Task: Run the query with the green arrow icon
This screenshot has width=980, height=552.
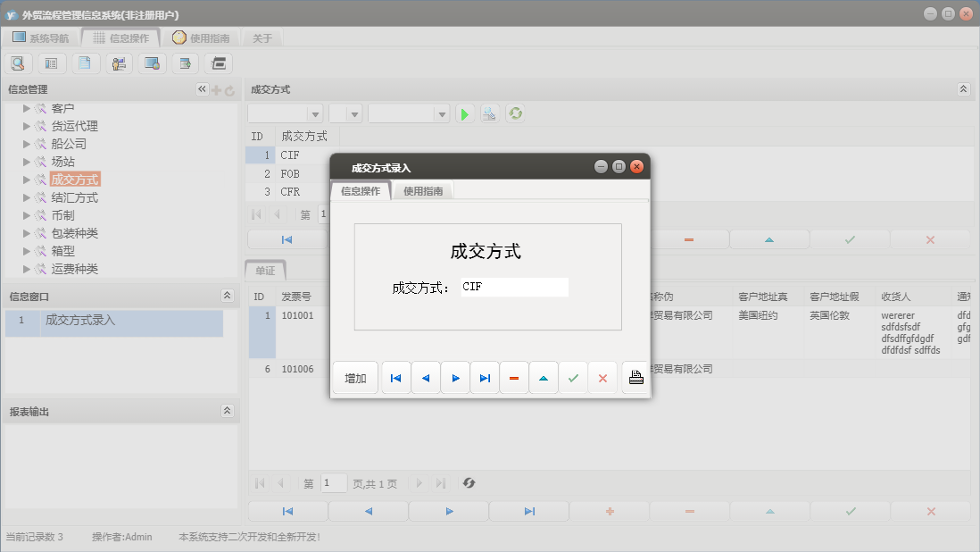Action: (x=465, y=113)
